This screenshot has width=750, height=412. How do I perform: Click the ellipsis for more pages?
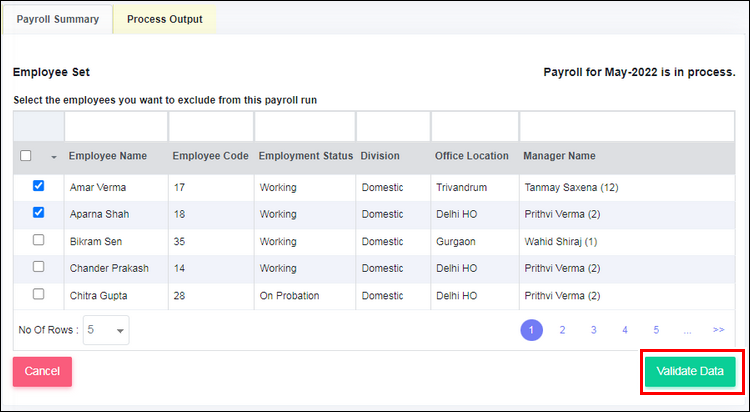pyautogui.click(x=687, y=330)
